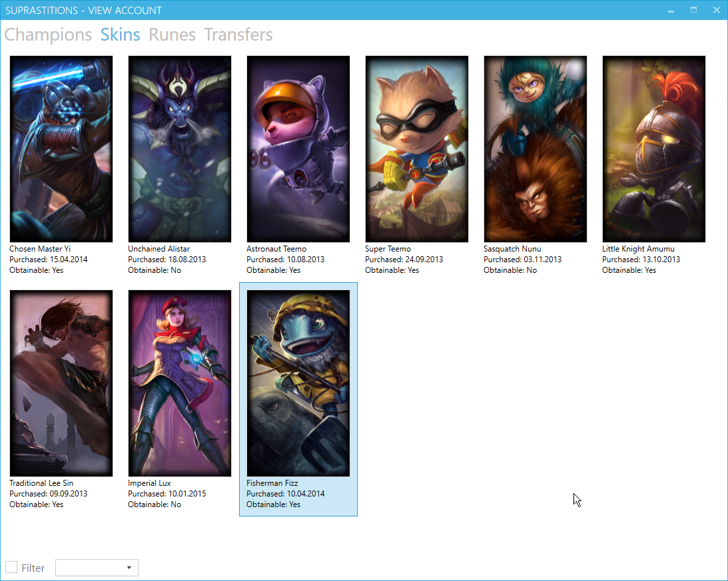
Task: Click the 'Sasquatch Nunu' name label
Action: coord(512,249)
